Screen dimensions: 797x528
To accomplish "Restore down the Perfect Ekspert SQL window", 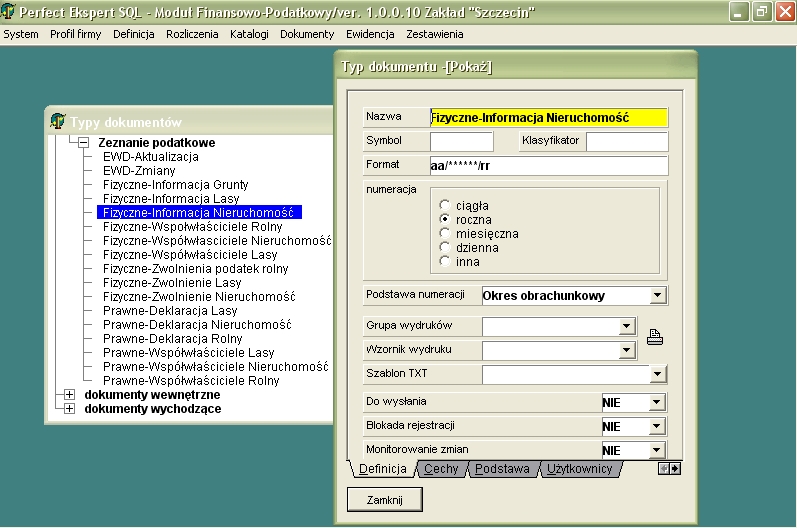I will 762,12.
